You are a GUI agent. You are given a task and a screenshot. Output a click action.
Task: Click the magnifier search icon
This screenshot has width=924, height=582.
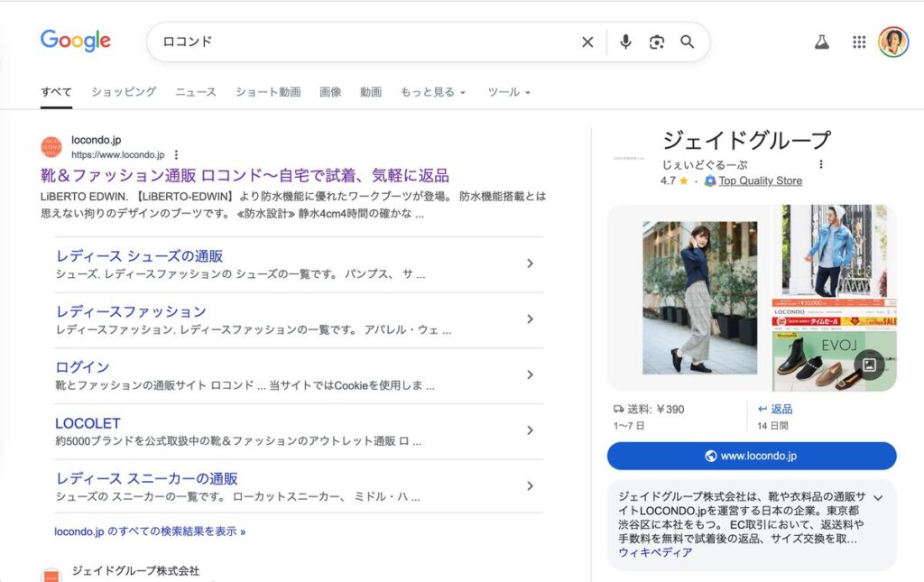(x=688, y=42)
